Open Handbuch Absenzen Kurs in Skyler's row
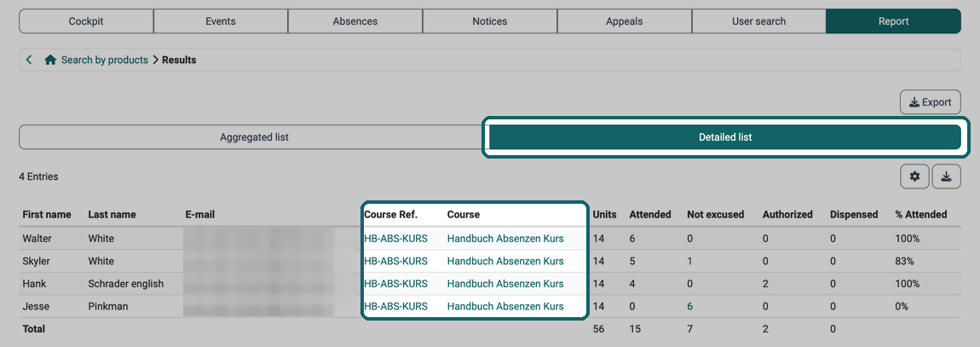 pyautogui.click(x=505, y=261)
